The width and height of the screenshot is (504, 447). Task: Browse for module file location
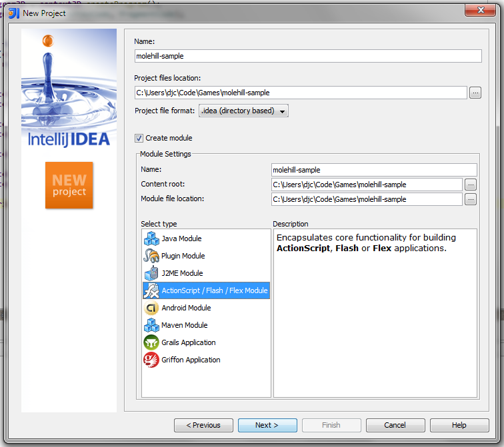(471, 199)
